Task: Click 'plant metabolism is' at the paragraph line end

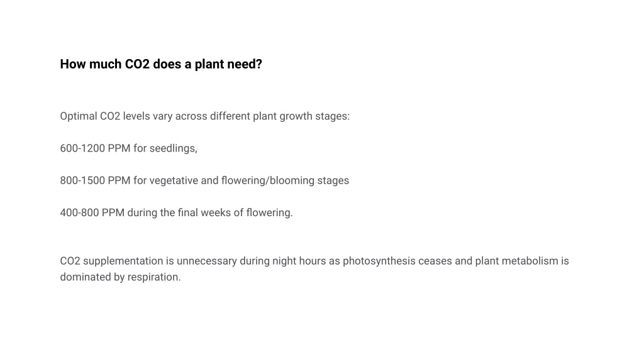Action: click(x=522, y=261)
